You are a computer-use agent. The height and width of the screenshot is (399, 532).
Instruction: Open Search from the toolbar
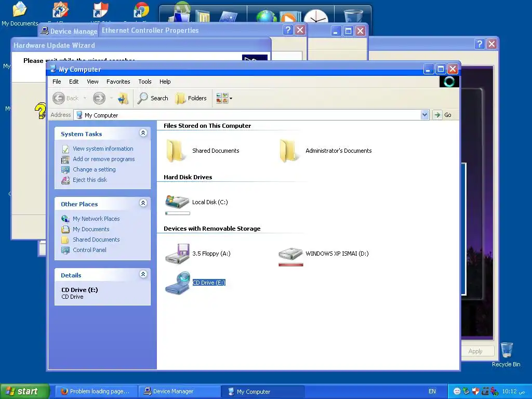tap(153, 98)
